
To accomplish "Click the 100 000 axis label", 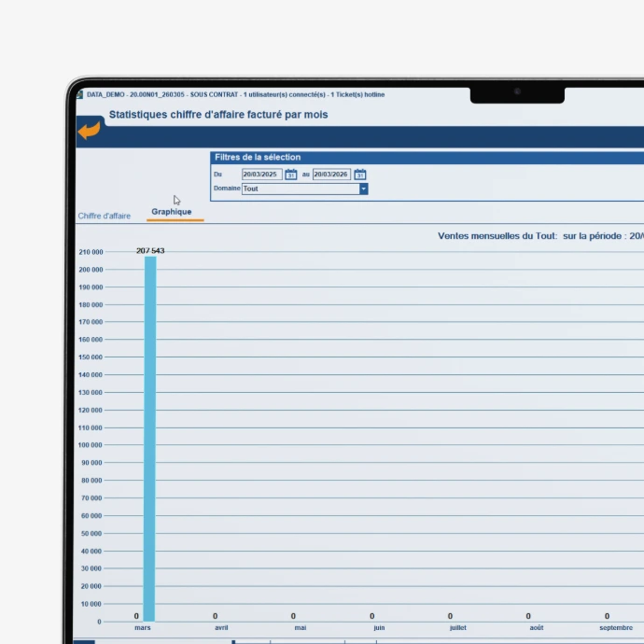I will pyautogui.click(x=90, y=445).
